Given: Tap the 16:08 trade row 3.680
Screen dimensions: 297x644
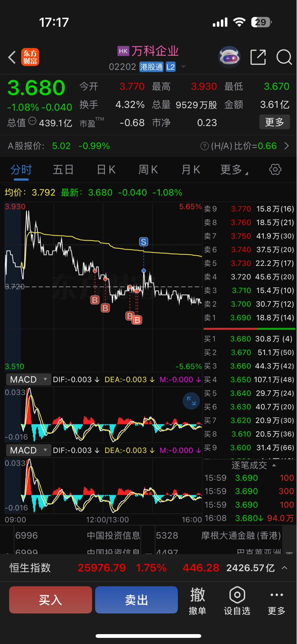Looking at the screenshot, I should click(249, 518).
